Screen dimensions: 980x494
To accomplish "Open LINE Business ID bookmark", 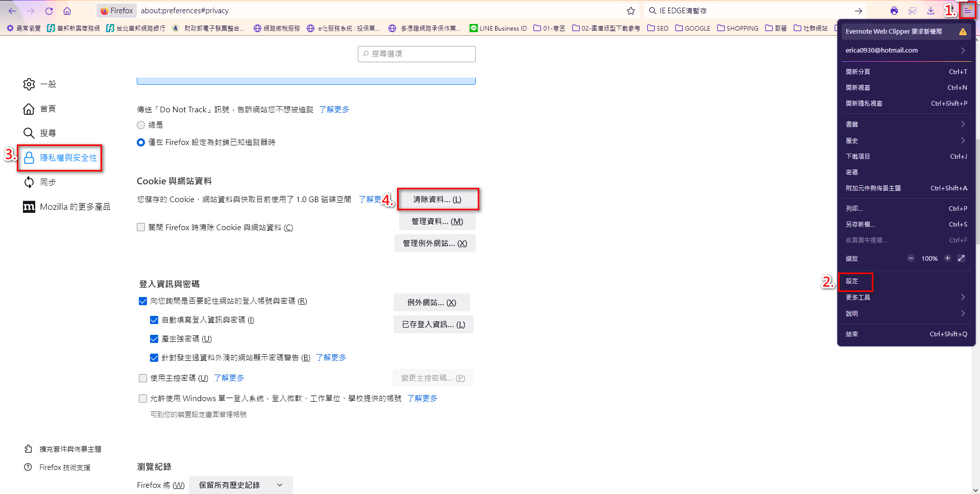I will (498, 28).
